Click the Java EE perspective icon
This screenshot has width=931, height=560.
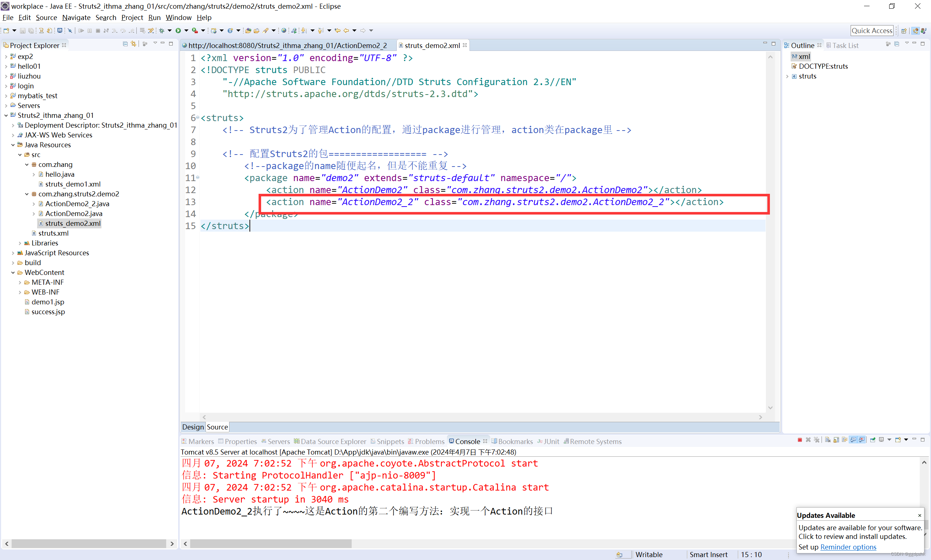click(x=915, y=31)
